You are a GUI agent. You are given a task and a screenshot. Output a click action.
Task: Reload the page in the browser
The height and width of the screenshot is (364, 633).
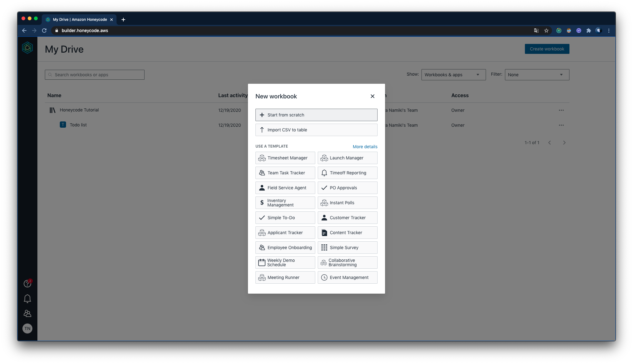coord(44,31)
